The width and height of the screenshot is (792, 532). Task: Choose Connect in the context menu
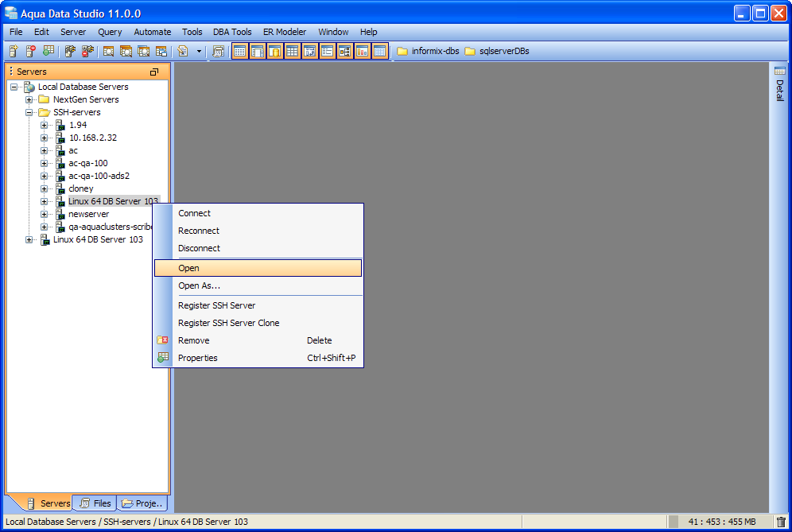pyautogui.click(x=258, y=213)
